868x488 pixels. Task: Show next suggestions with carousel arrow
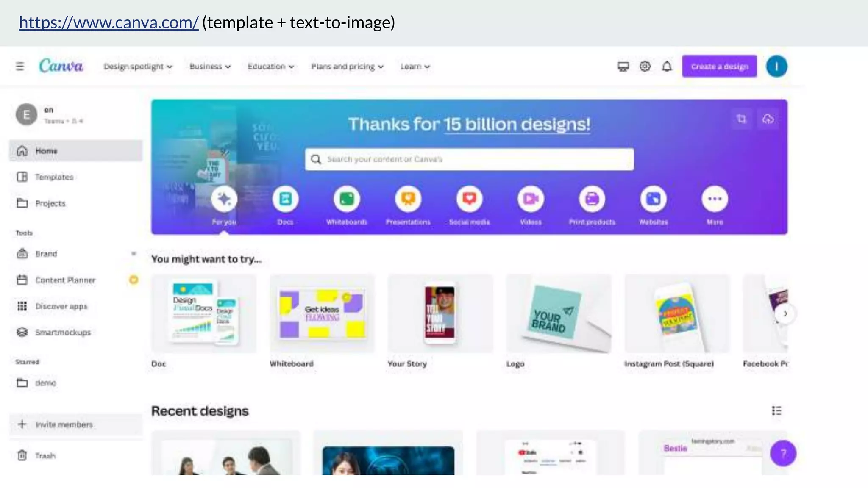point(785,314)
